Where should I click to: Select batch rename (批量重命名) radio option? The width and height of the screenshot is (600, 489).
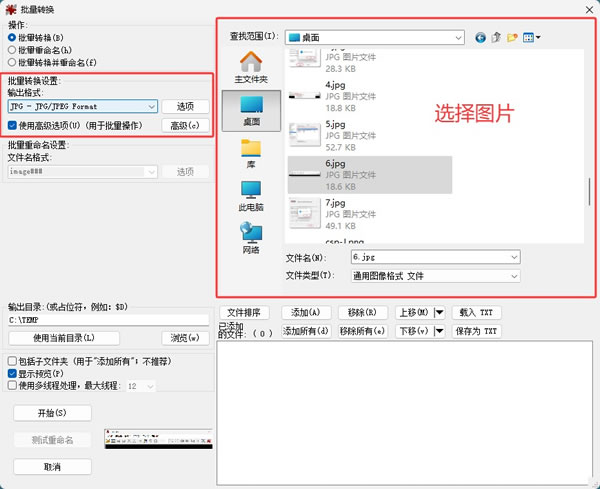[40, 50]
